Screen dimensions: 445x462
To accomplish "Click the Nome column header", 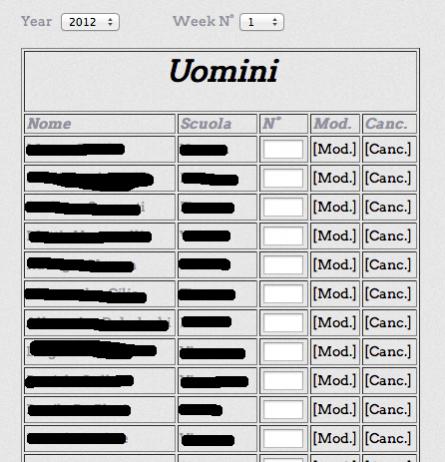I will 49,124.
